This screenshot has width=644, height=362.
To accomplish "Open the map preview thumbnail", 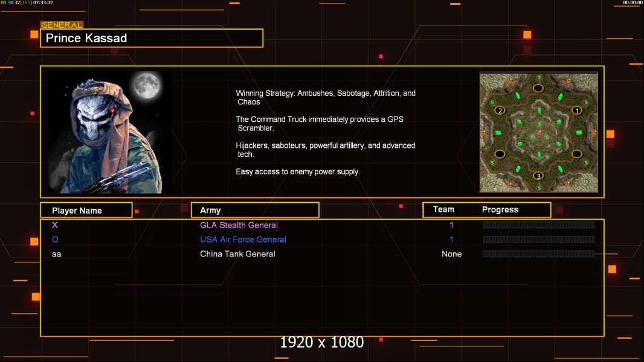I will [x=538, y=132].
